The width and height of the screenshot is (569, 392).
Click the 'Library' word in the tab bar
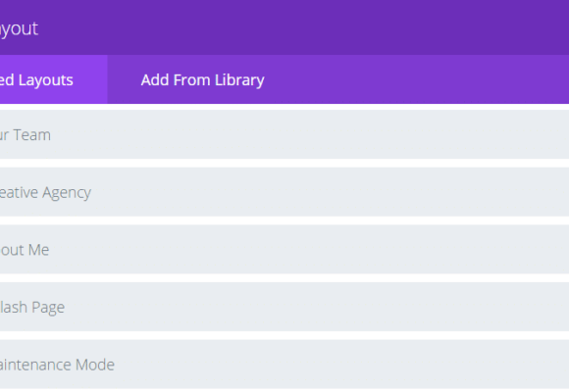click(239, 80)
